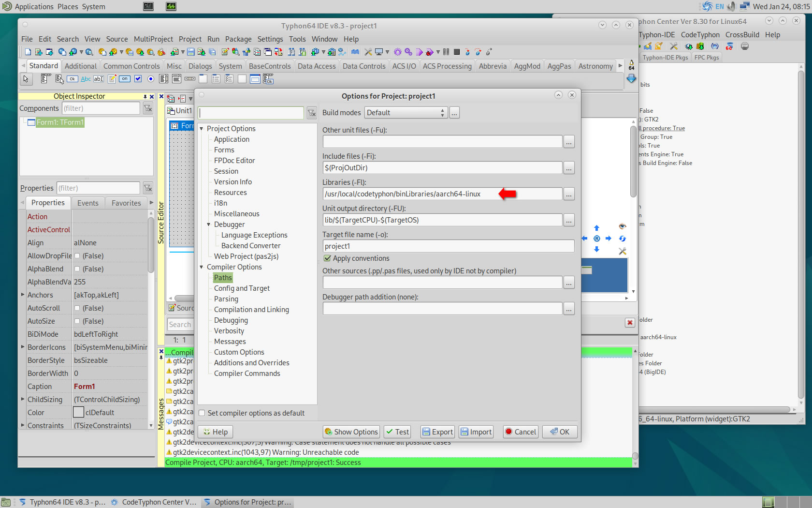Image resolution: width=812 pixels, height=508 pixels.
Task: Pick the TGroupBox component icon
Action: (x=203, y=79)
